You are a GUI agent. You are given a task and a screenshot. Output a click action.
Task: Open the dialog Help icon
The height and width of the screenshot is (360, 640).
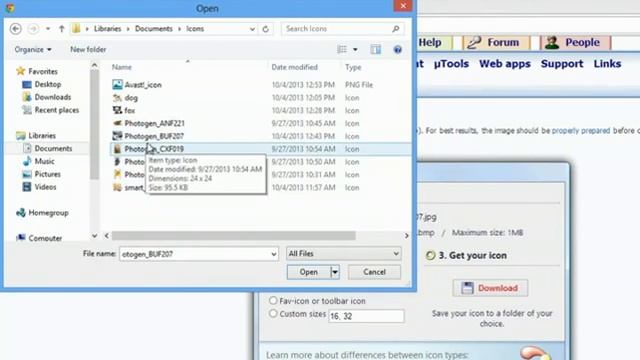click(398, 49)
